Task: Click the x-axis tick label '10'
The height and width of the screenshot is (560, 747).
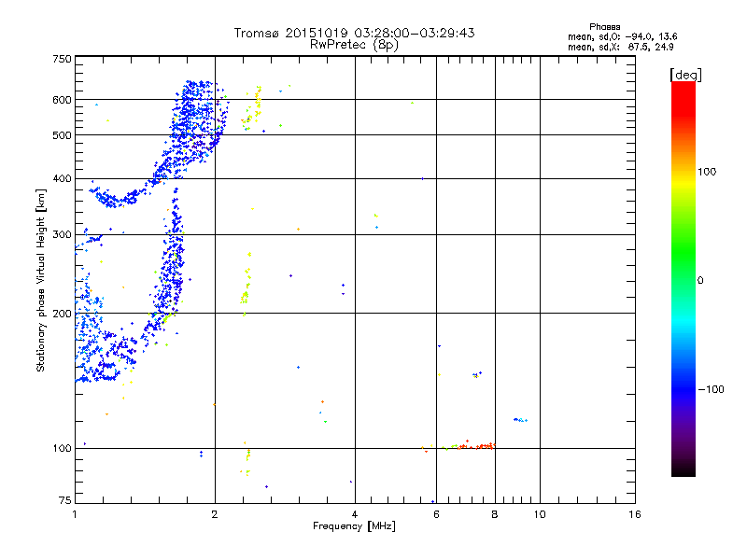Action: (540, 514)
